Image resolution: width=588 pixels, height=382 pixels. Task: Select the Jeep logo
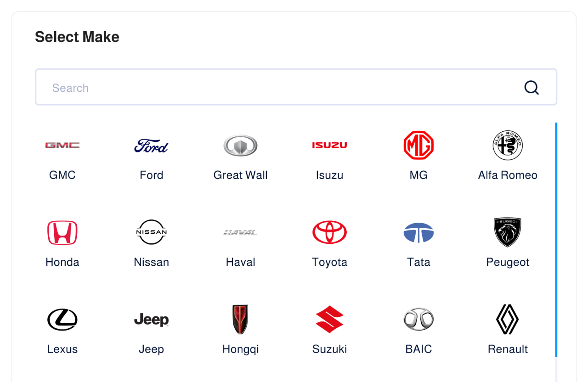click(x=151, y=320)
